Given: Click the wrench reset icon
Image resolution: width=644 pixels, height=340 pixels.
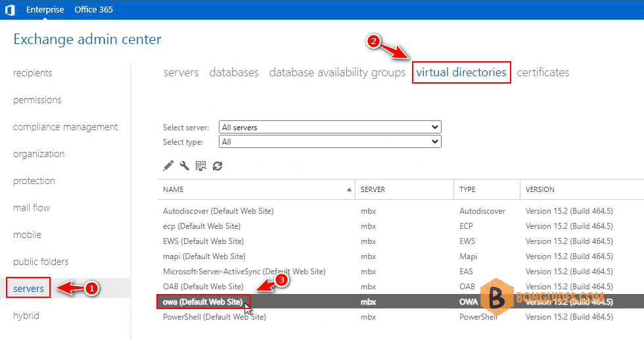Looking at the screenshot, I should coord(185,166).
